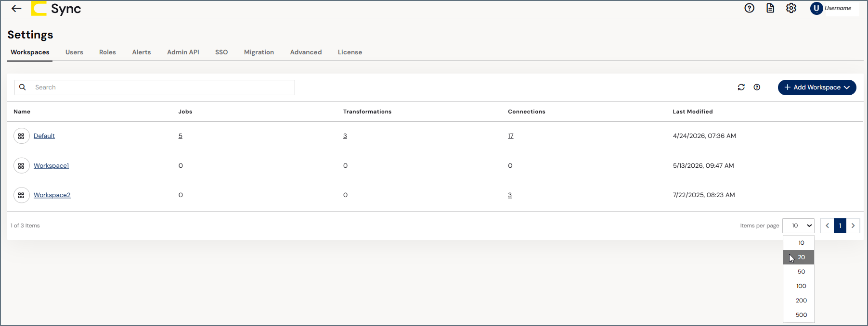The image size is (868, 326).
Task: Click the Workspace2 grid icon
Action: 21,195
